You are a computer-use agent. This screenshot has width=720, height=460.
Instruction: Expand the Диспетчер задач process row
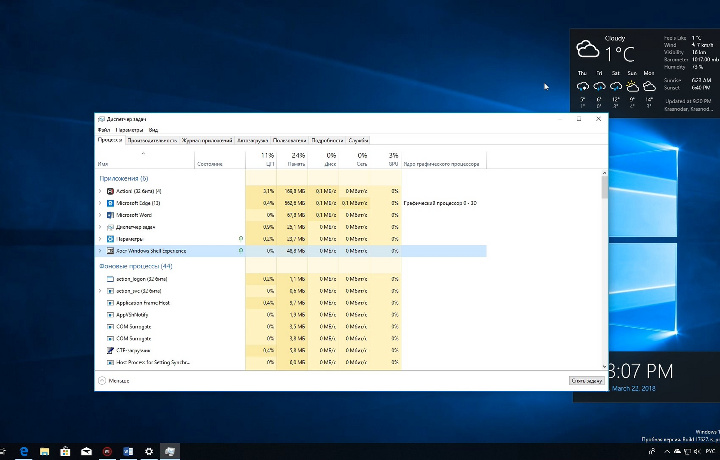(x=100, y=227)
